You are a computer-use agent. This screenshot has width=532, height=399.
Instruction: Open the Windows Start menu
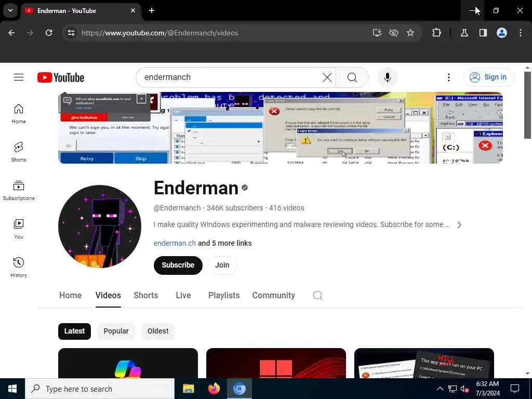12,389
